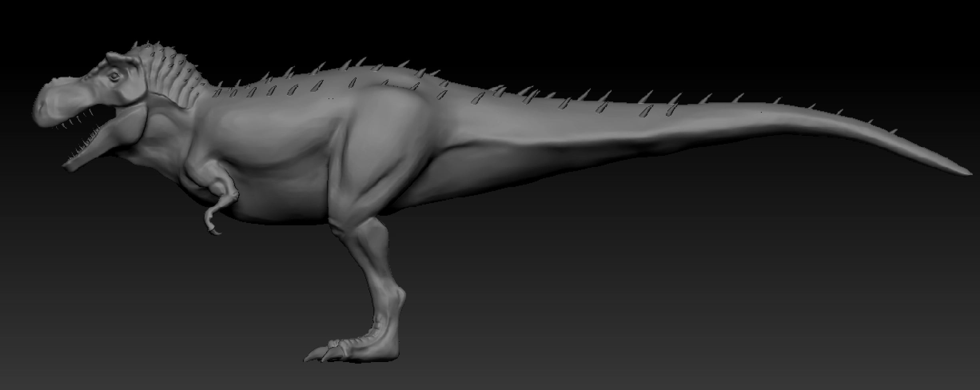980x390 pixels.
Task: Click the brow horn above the eye
Action: click(x=119, y=60)
